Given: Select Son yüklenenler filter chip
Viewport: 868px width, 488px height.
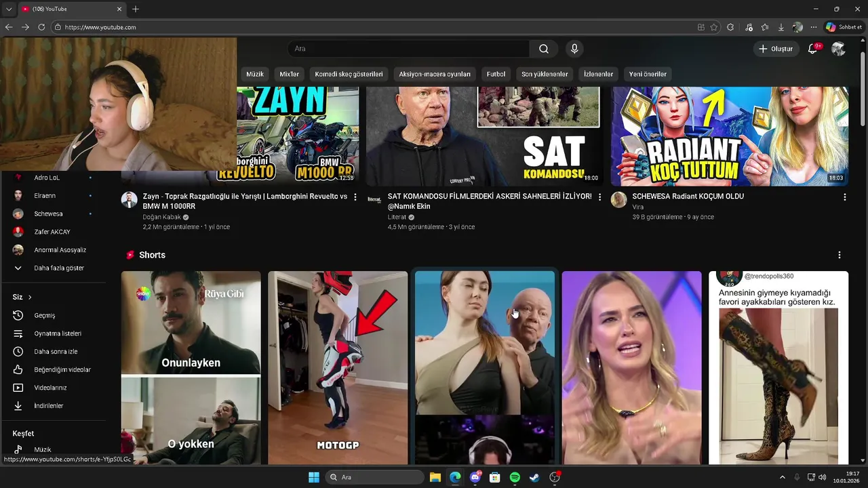Looking at the screenshot, I should [545, 74].
